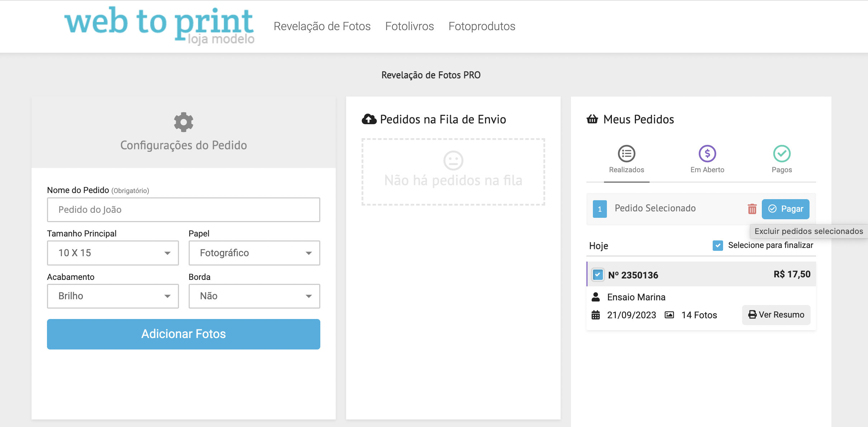Open Fotolivros menu item
Screen dimensions: 868x427
click(409, 26)
